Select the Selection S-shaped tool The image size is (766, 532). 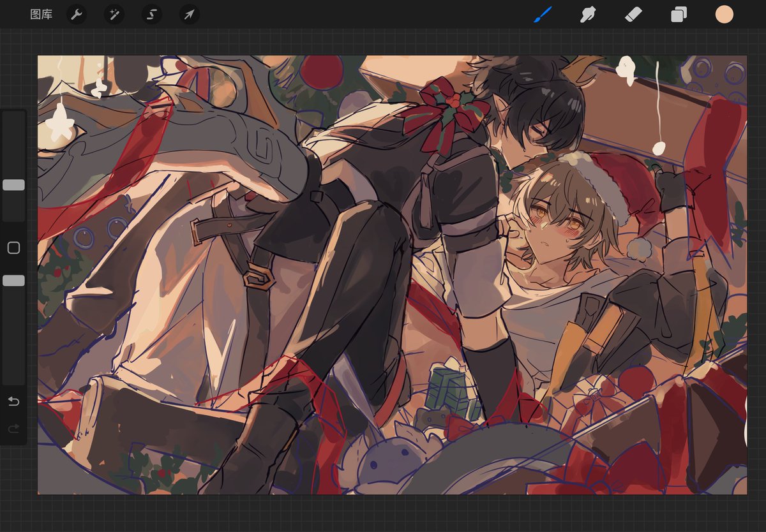151,15
